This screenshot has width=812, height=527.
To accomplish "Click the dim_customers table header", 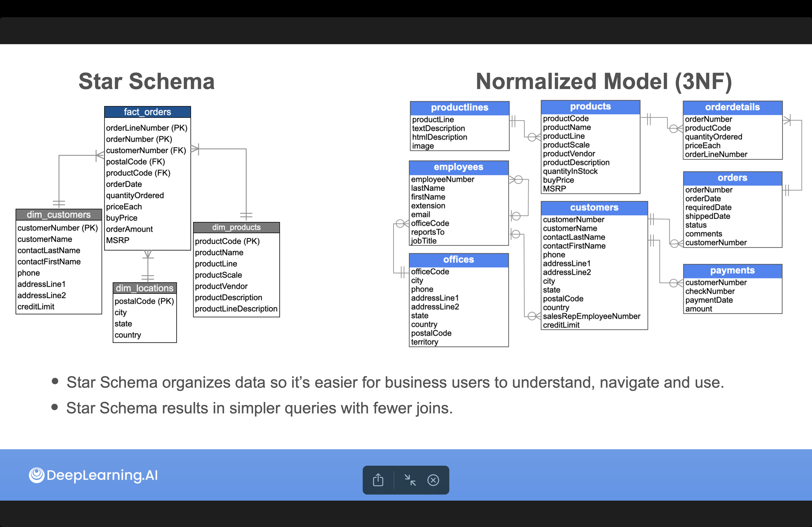I will tap(59, 214).
